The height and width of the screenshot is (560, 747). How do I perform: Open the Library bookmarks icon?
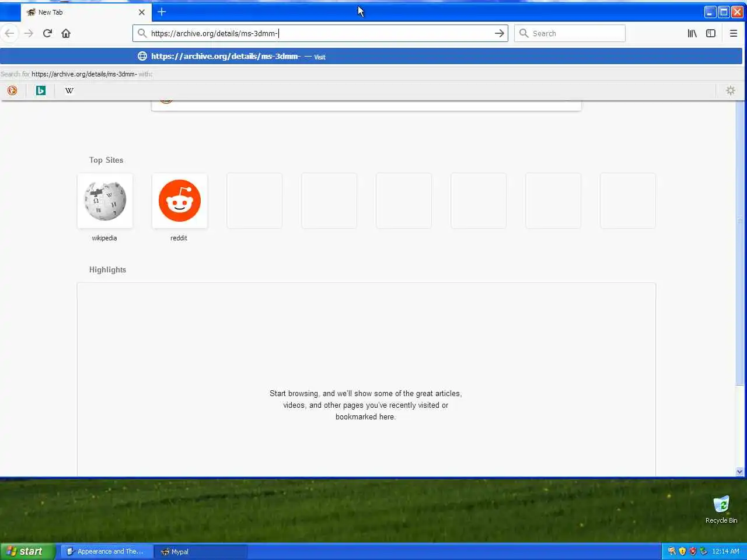(692, 33)
